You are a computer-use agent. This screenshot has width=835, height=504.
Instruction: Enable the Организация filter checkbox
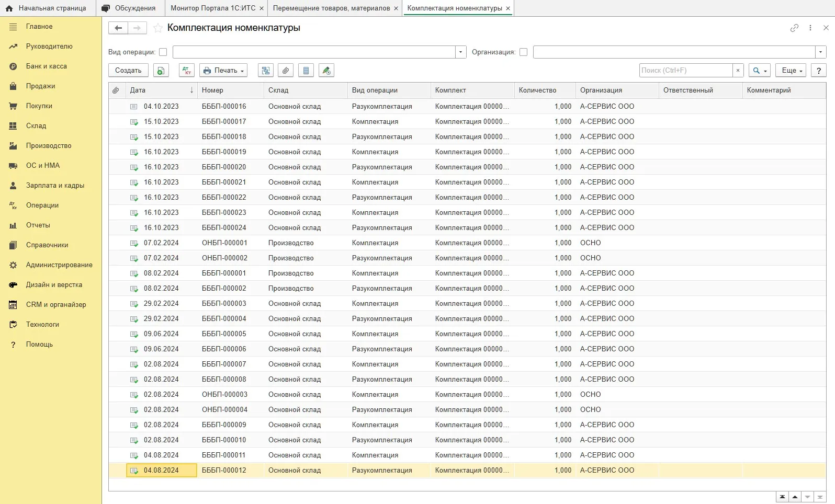pyautogui.click(x=523, y=52)
